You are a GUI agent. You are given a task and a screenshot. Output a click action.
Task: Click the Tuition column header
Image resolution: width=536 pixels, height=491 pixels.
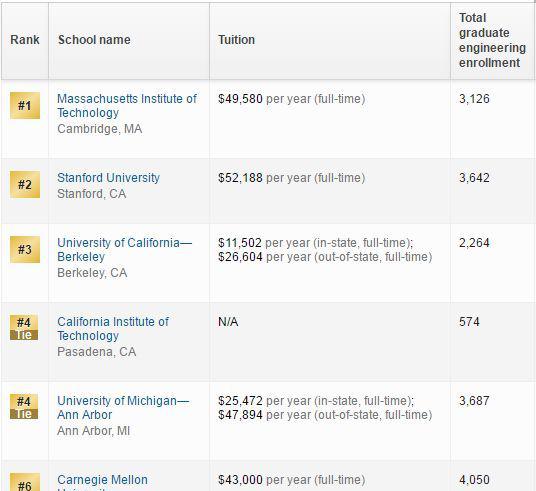coord(237,40)
